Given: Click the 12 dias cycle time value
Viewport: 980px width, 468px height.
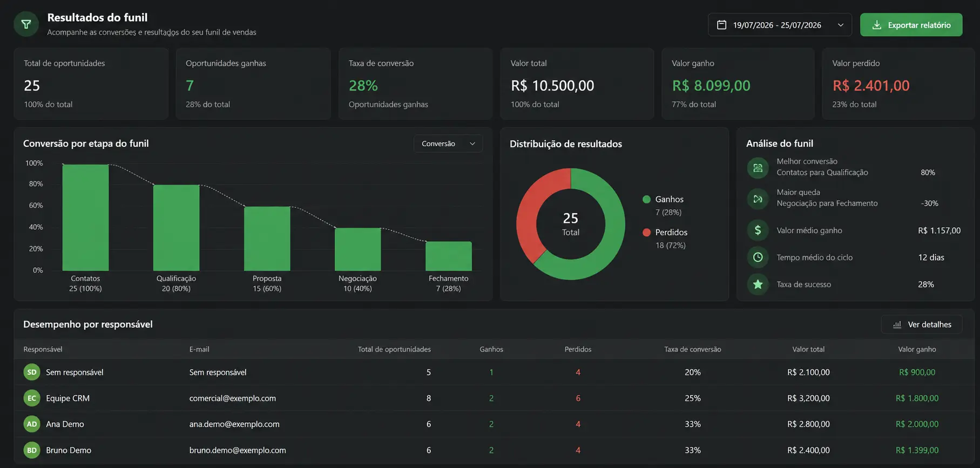Looking at the screenshot, I should pos(931,257).
